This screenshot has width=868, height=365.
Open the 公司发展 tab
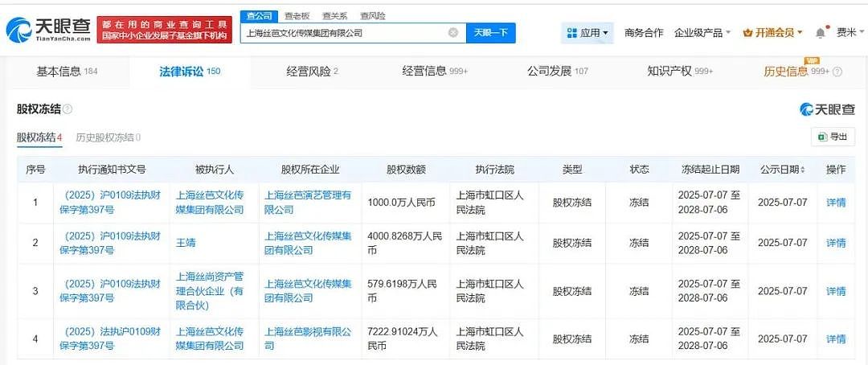click(558, 72)
